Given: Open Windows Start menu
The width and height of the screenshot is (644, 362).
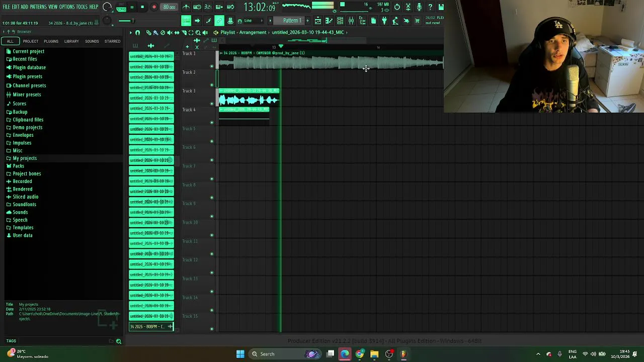Looking at the screenshot, I should pos(240,354).
